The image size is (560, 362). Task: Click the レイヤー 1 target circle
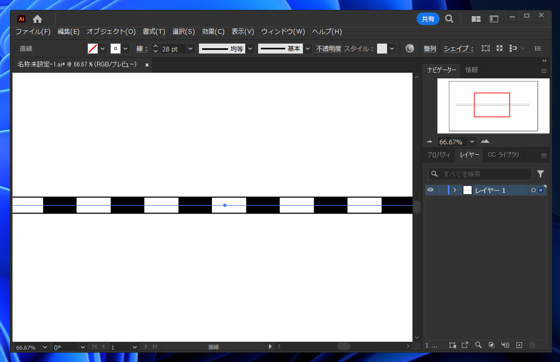point(533,190)
